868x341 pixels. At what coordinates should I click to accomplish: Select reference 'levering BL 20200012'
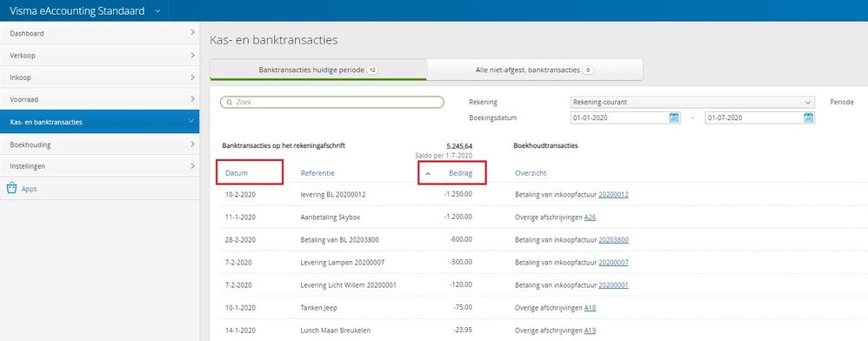tap(333, 195)
